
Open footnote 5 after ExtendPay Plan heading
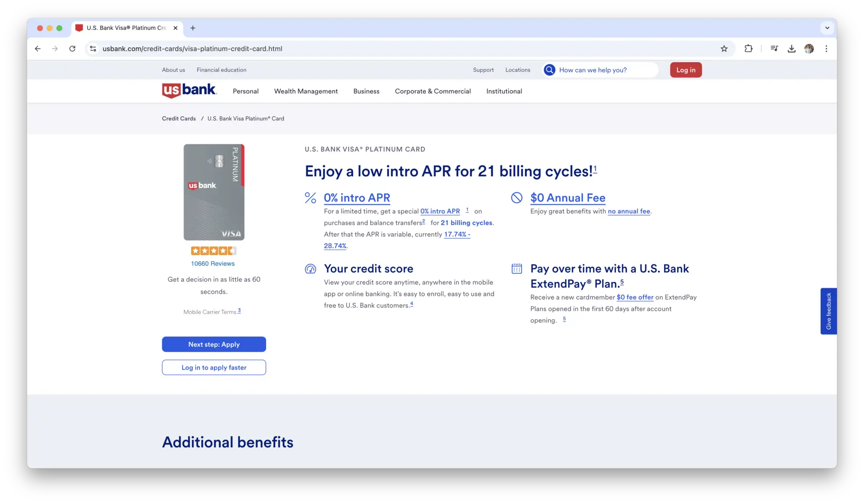pos(622,282)
